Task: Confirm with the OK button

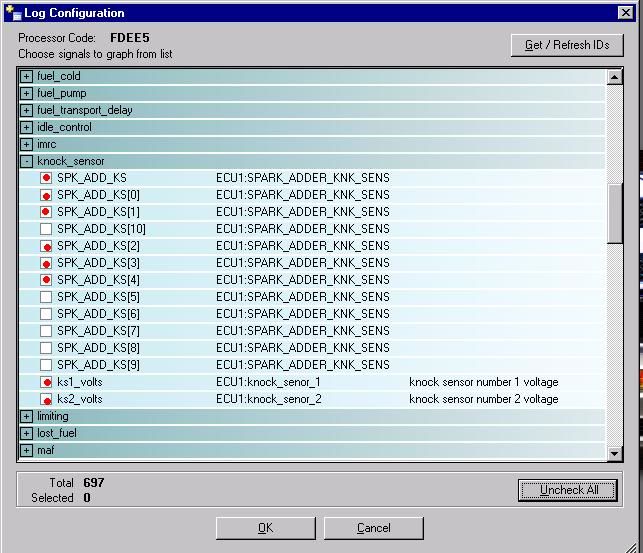Action: pos(266,528)
